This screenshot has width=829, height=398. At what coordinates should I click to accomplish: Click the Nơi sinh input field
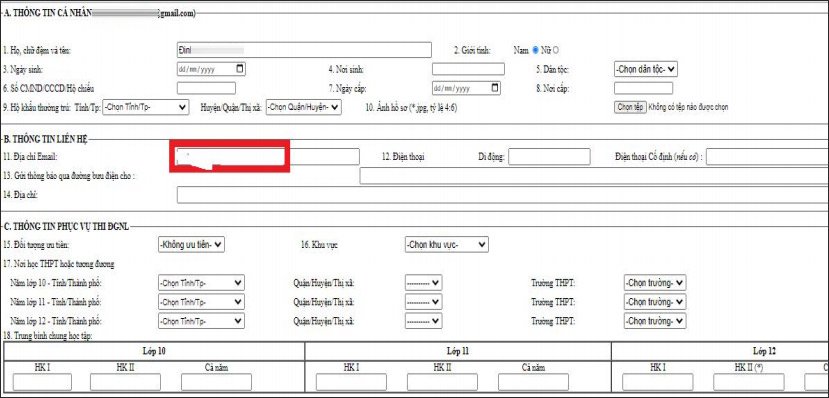[468, 69]
